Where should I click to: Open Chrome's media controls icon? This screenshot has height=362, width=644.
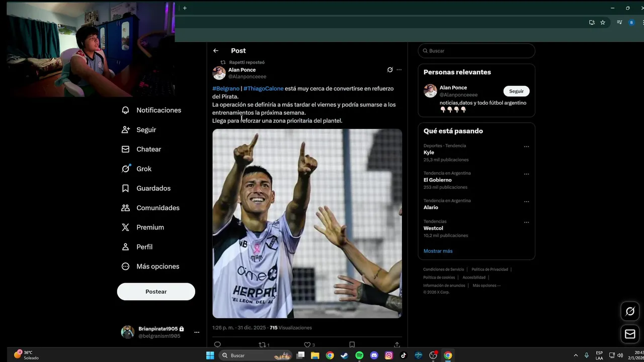point(619,23)
